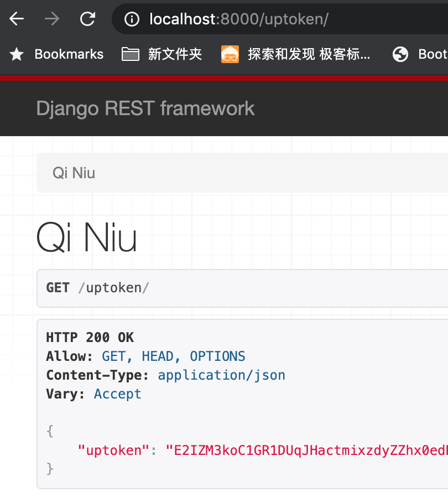Click the Django REST framework header link

(x=145, y=108)
